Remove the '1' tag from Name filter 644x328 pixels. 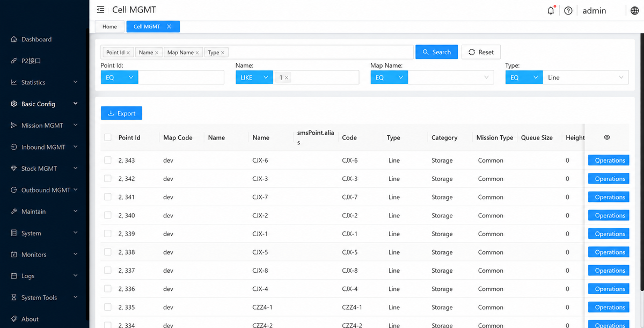pos(287,78)
